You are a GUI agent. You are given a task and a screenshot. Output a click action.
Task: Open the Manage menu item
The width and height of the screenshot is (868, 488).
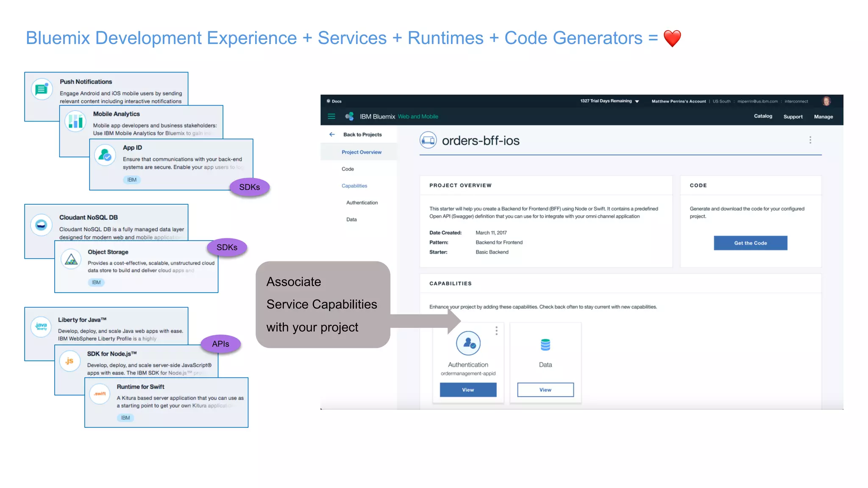(823, 117)
